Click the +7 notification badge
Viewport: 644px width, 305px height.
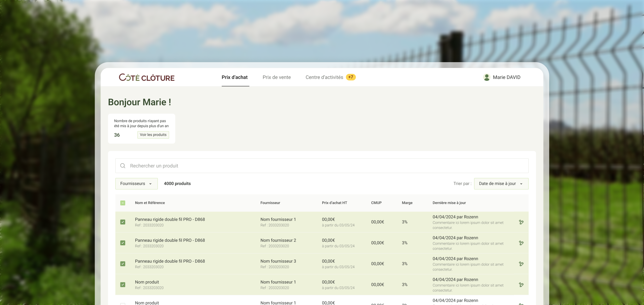[350, 77]
